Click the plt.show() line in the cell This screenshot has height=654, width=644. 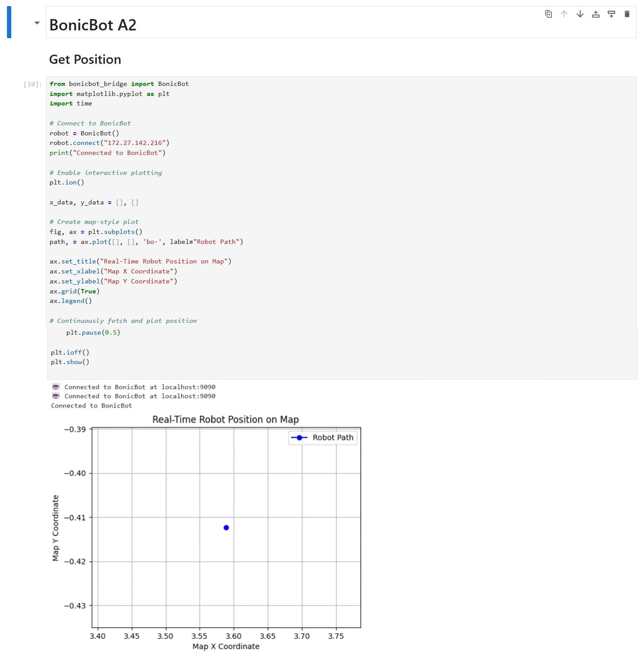[69, 362]
